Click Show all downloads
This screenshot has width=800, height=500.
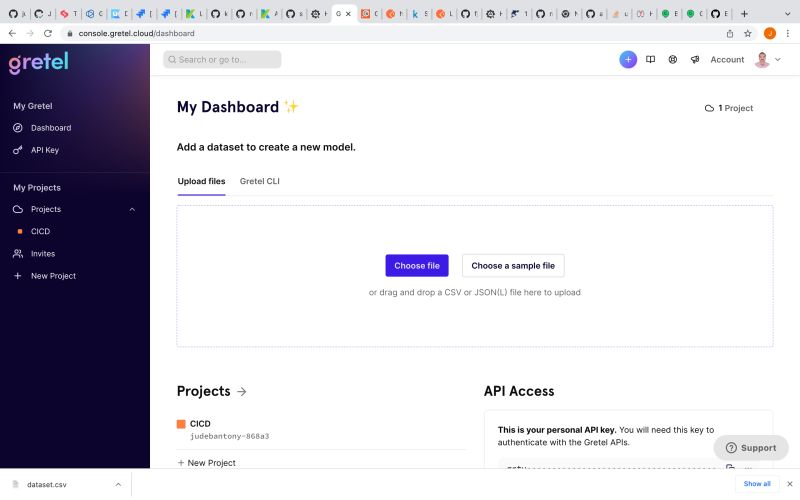(x=757, y=484)
